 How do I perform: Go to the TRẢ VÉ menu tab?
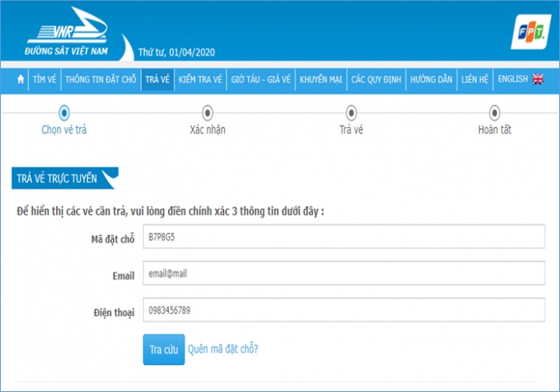pos(157,80)
